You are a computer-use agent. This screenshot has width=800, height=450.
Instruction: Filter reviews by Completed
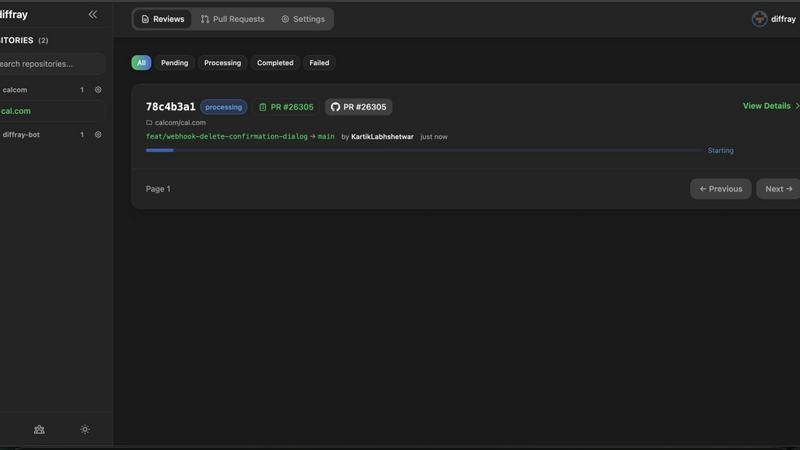tap(275, 63)
